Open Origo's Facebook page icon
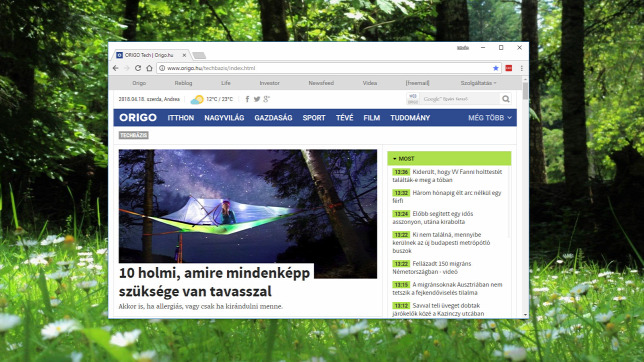644x362 pixels. 247,99
